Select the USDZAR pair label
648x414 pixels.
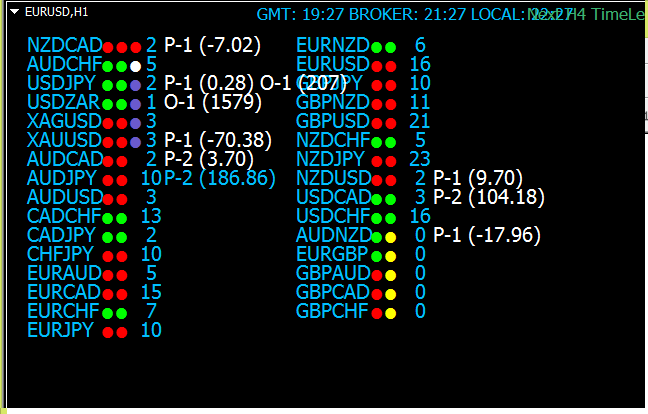point(64,102)
